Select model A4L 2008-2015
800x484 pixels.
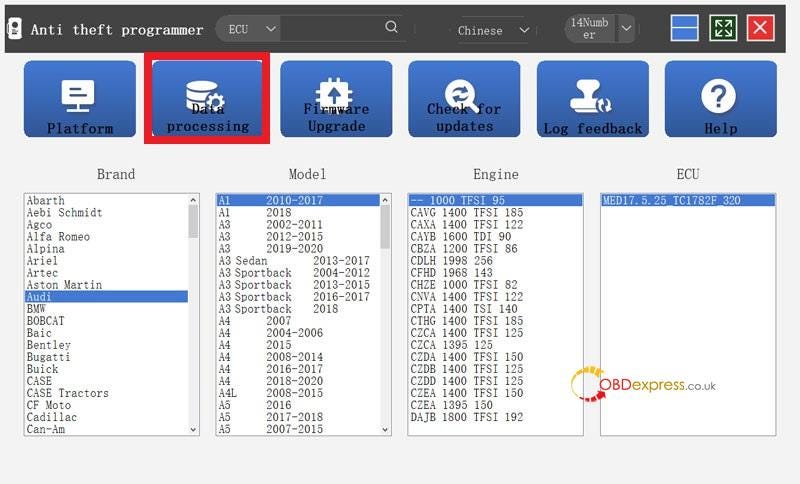tap(298, 393)
